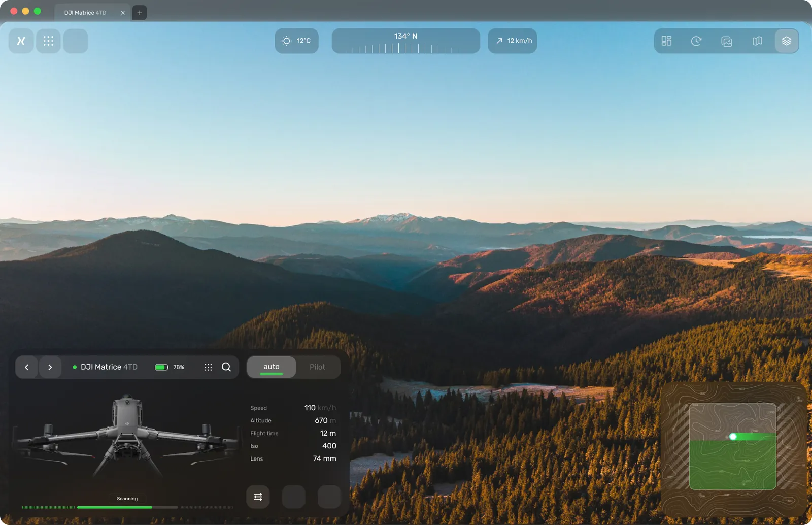
Task: Go to previous drone with left chevron
Action: coord(27,367)
